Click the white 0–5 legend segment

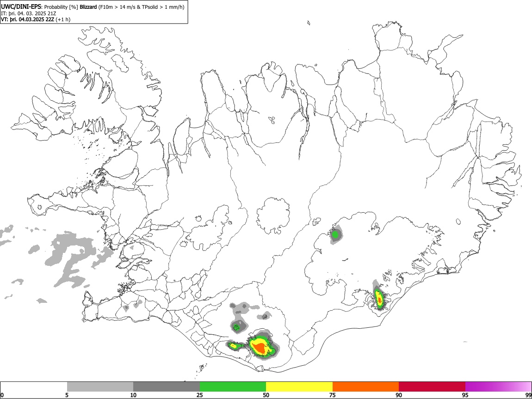click(x=34, y=387)
